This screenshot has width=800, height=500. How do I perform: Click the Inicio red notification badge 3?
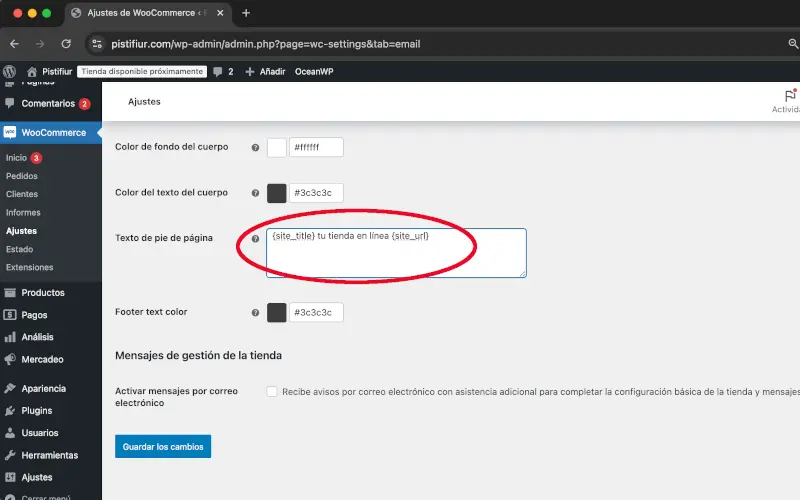pyautogui.click(x=36, y=158)
